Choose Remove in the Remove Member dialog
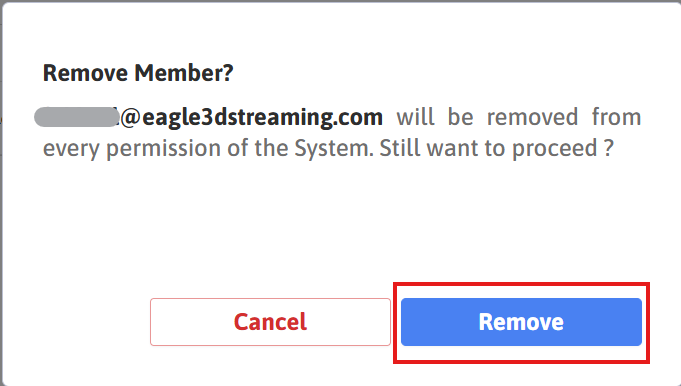681x386 pixels. point(521,322)
